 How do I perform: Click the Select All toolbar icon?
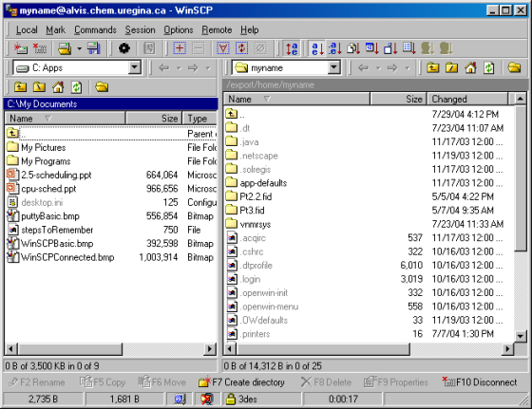[x=223, y=48]
